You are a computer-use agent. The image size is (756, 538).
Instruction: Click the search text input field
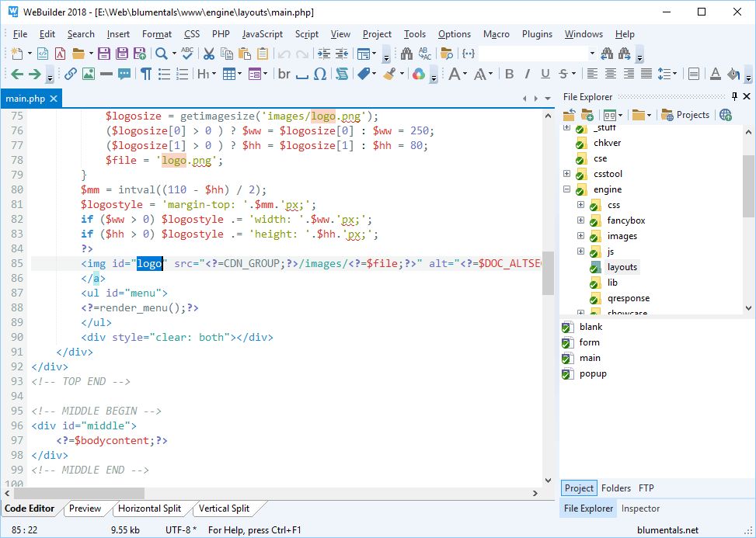click(x=533, y=54)
